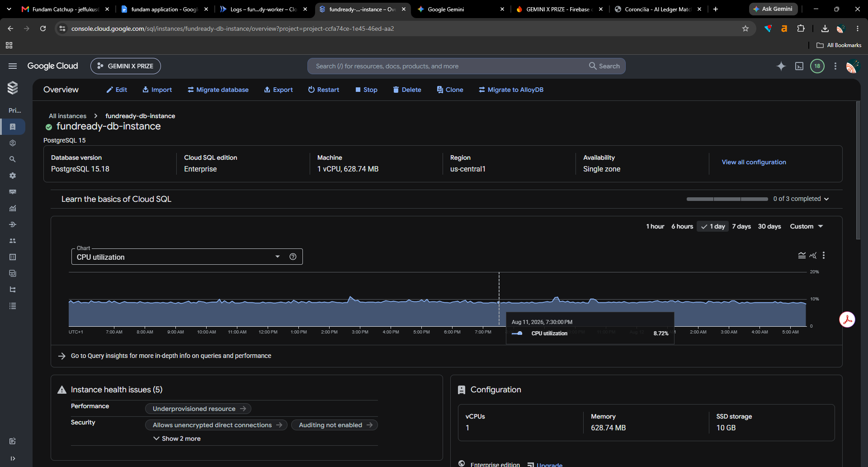The image size is (868, 467).
Task: Select the 1 hour time range
Action: pyautogui.click(x=655, y=226)
